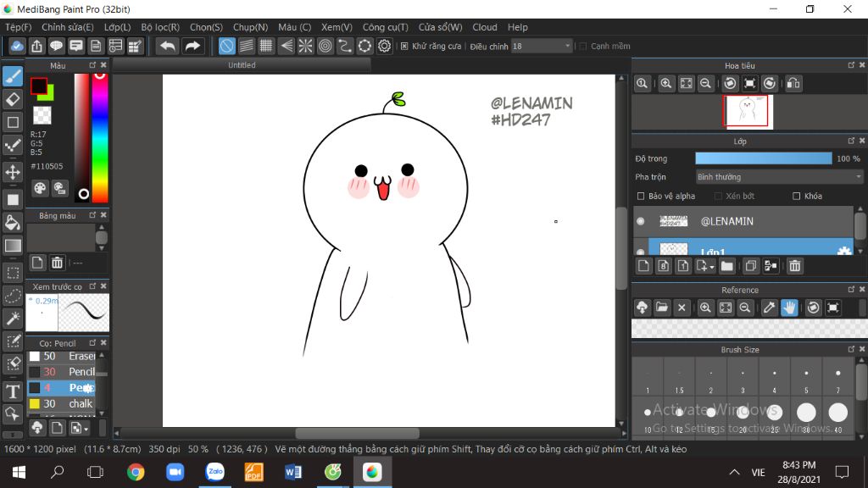
Task: Switch to the Untitled canvas tab
Action: (242, 65)
